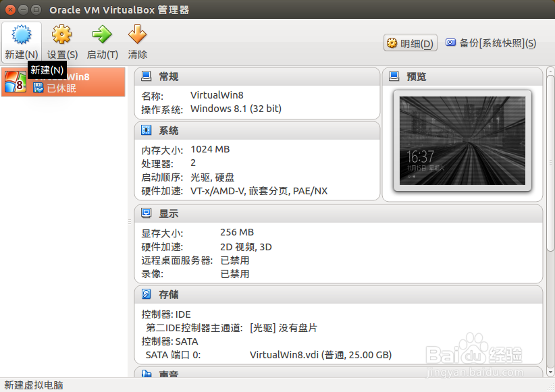
Task: Click the 录像 label
Action: click(152, 274)
